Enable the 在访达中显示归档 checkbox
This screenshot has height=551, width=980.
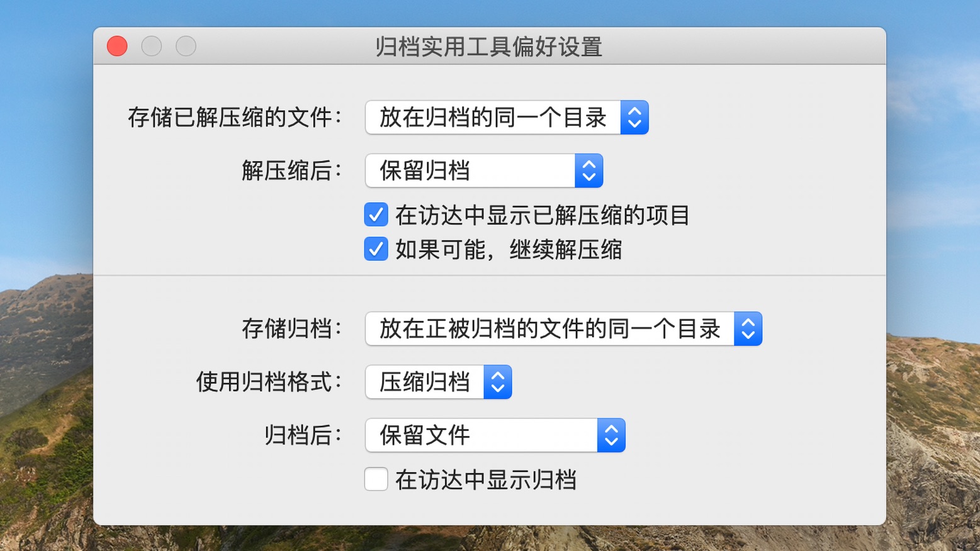(x=376, y=479)
